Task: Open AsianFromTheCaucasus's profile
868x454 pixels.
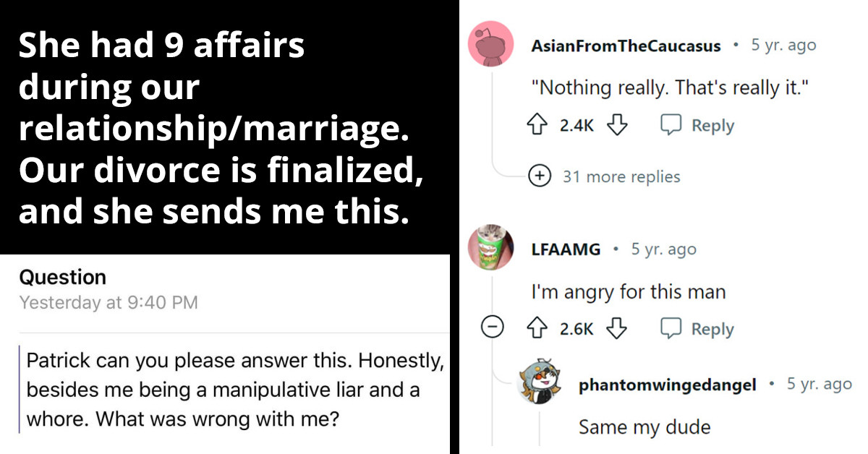Action: [x=626, y=45]
